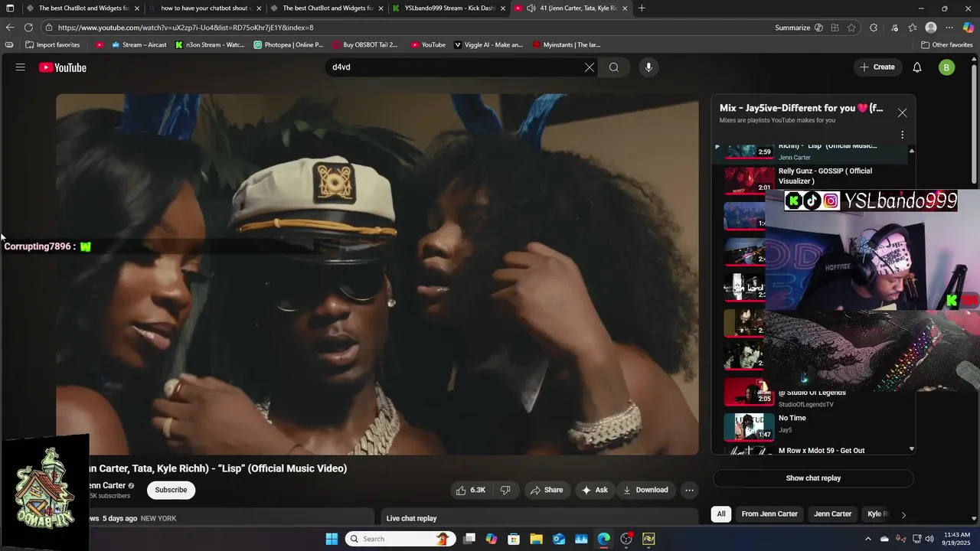Share the Lisp music video
Image resolution: width=980 pixels, height=551 pixels.
547,490
